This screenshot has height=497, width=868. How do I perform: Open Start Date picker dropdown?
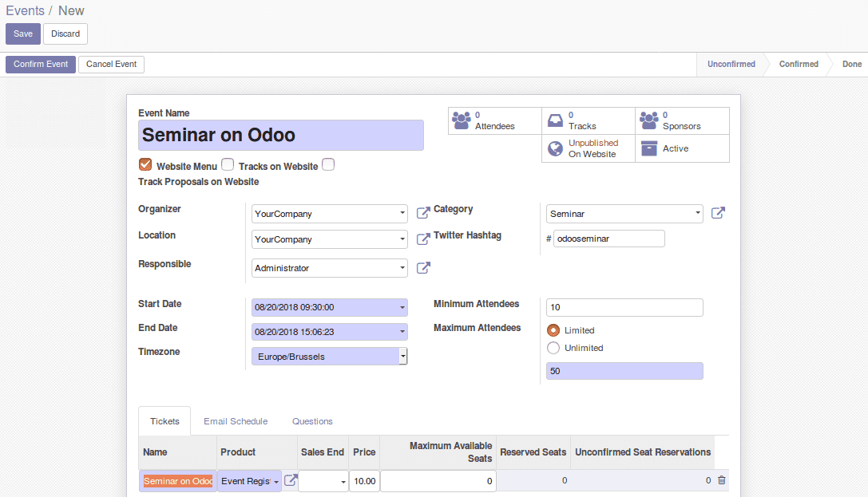(402, 307)
